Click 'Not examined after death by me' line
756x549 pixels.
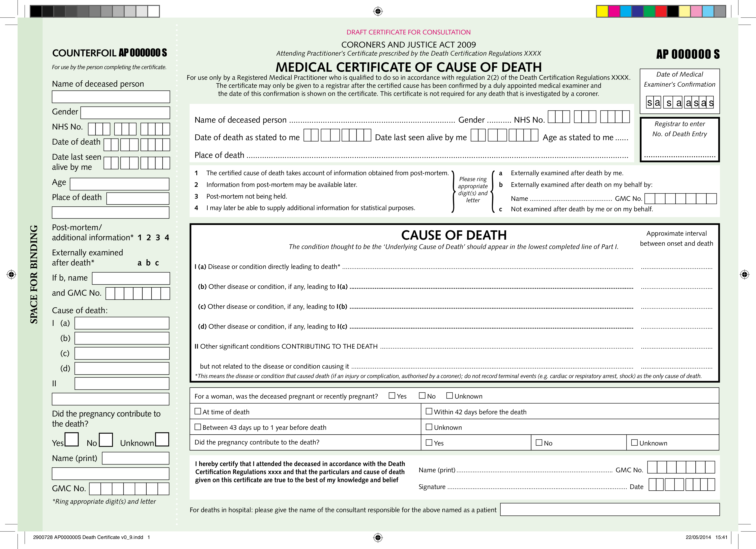(x=582, y=209)
